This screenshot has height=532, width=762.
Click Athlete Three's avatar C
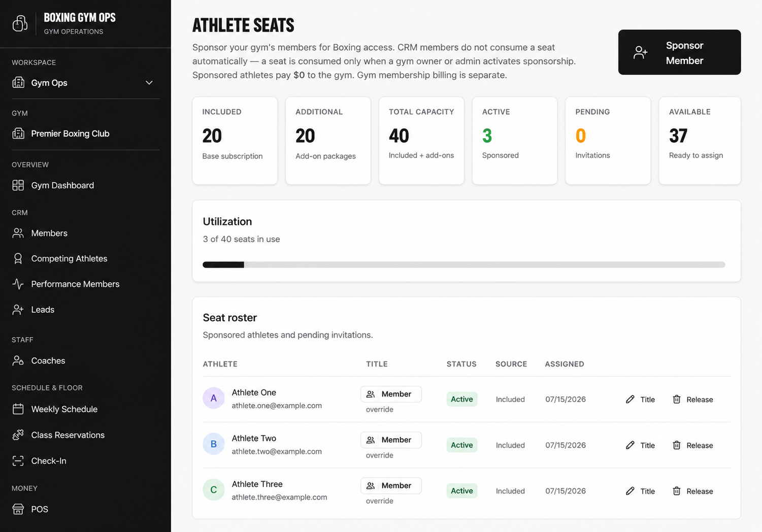(214, 490)
